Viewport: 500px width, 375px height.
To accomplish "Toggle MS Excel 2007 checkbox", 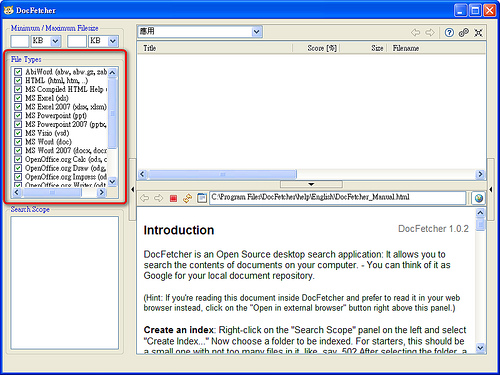I will coord(18,107).
